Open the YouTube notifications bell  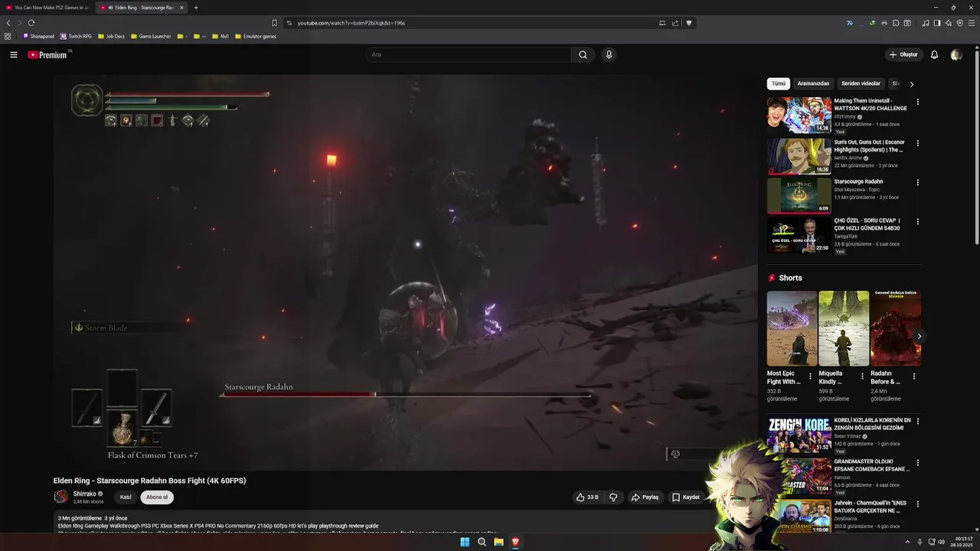tap(934, 55)
